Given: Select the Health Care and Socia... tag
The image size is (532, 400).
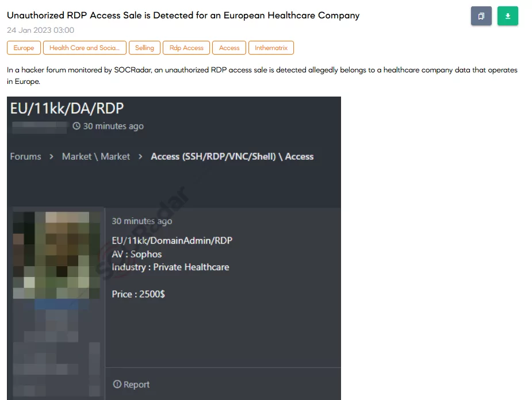Looking at the screenshot, I should (85, 48).
